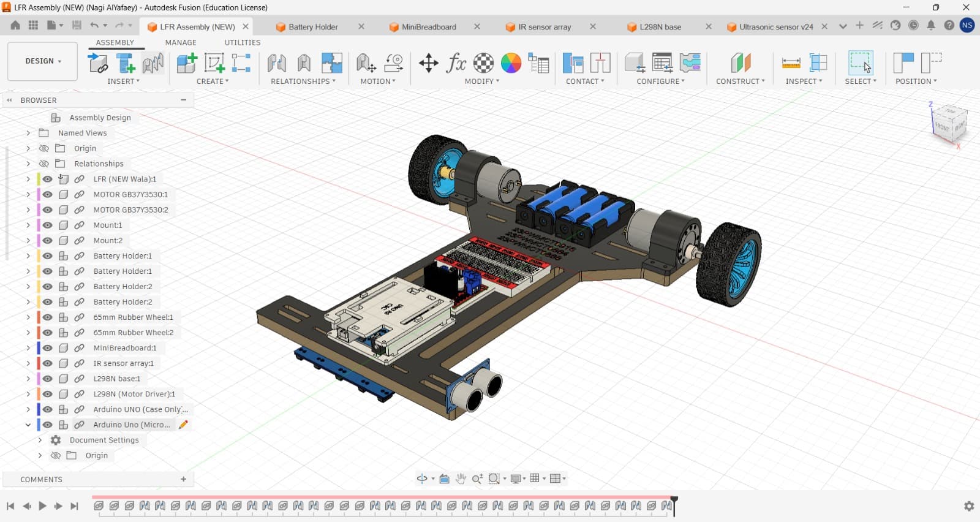Screen dimensions: 980x522
Task: Close the IR sensor array tab
Action: pos(593,26)
